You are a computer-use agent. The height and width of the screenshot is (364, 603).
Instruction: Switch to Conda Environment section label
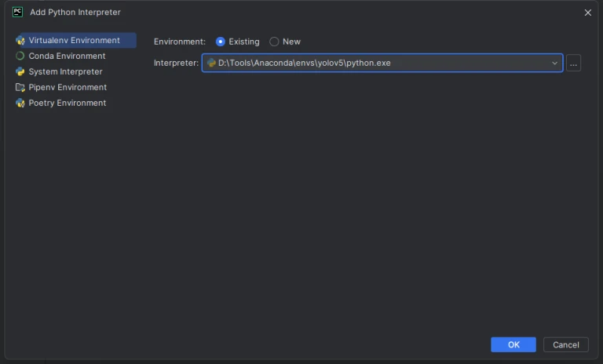click(67, 56)
